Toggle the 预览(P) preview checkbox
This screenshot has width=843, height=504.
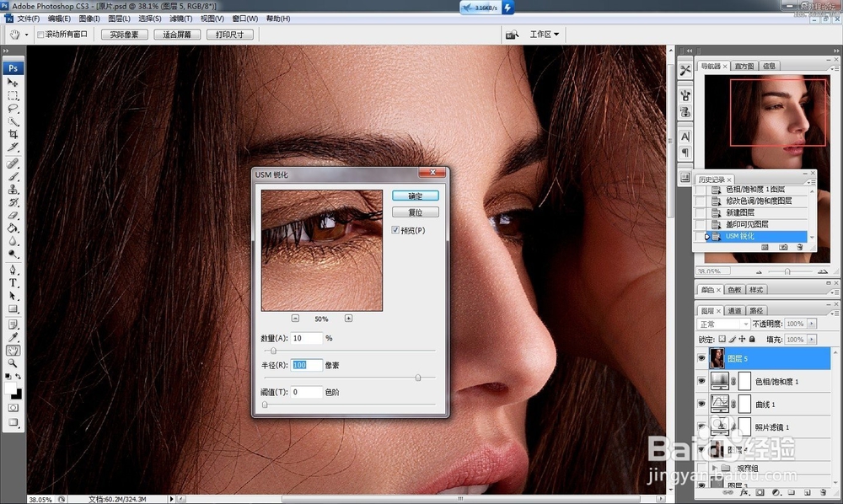(x=395, y=230)
